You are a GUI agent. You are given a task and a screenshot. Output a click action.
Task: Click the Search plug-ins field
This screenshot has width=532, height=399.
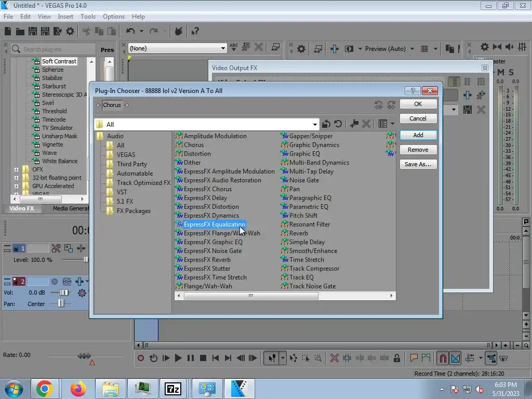coord(54,49)
